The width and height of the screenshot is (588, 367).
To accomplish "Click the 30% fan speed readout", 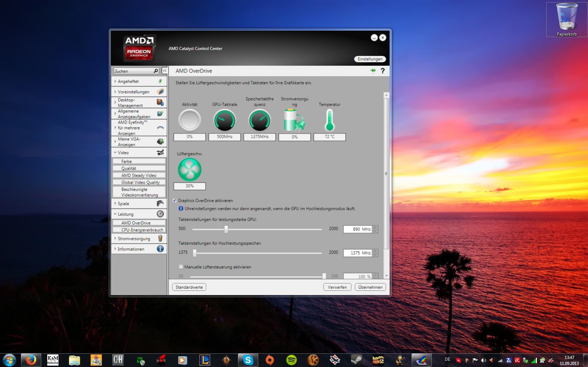I will (x=189, y=186).
